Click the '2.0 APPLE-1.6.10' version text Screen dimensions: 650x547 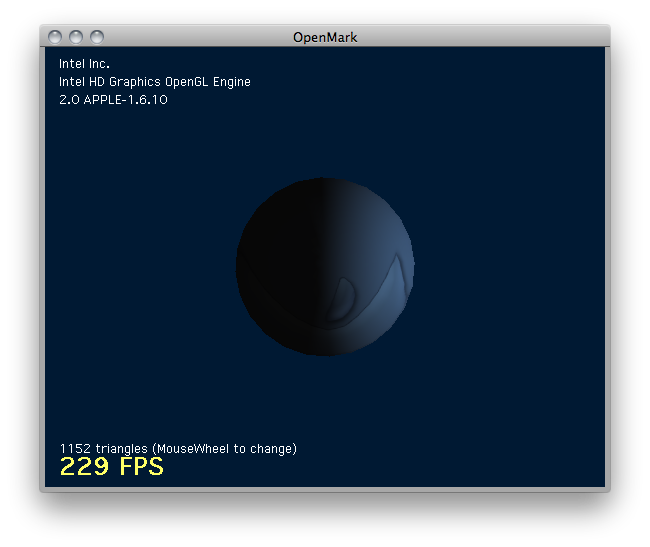(113, 100)
